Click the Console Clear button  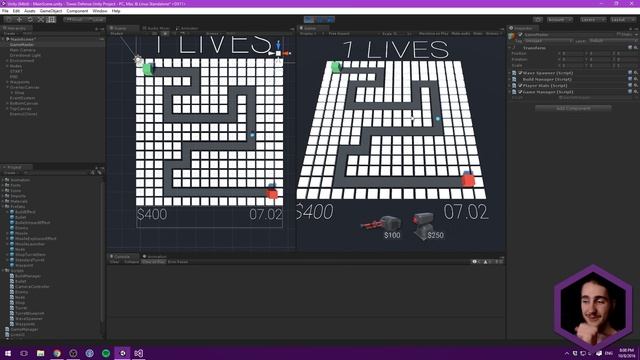coord(114,262)
